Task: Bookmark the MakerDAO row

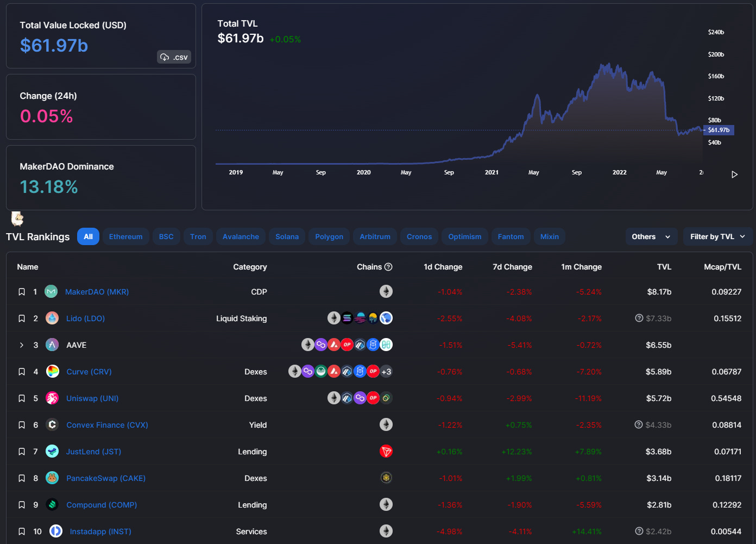Action: (x=22, y=292)
